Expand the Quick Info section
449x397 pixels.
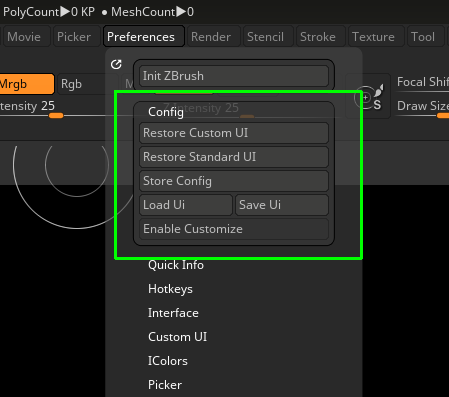(x=176, y=265)
